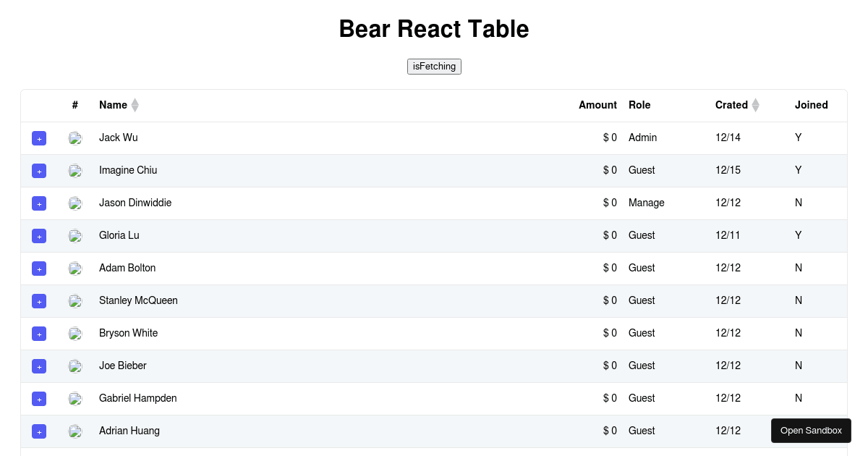Viewport: 868px width, 456px height.
Task: Click the Joined column header
Action: coord(811,105)
